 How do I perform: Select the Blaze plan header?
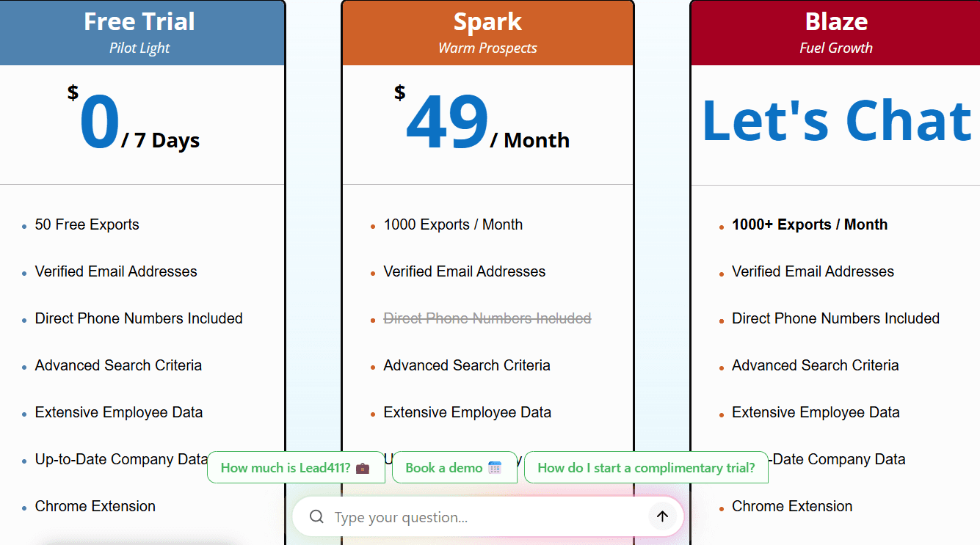(835, 32)
